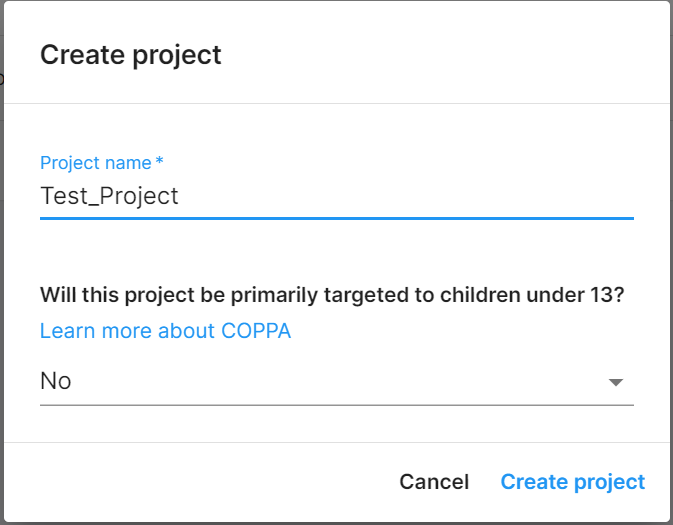Click the Create project dialog title
Screen dimensions: 673x525
[130, 54]
